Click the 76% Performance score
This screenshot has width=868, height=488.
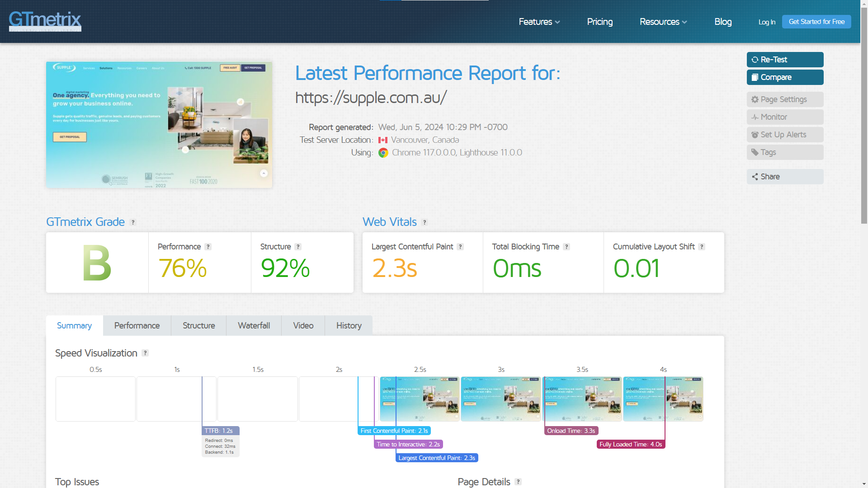(182, 268)
